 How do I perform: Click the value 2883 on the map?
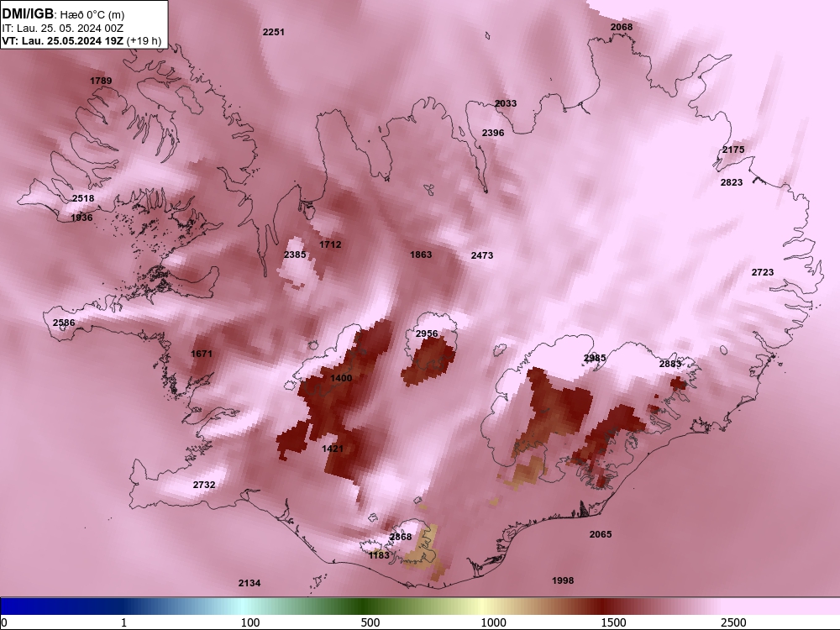pyautogui.click(x=669, y=364)
